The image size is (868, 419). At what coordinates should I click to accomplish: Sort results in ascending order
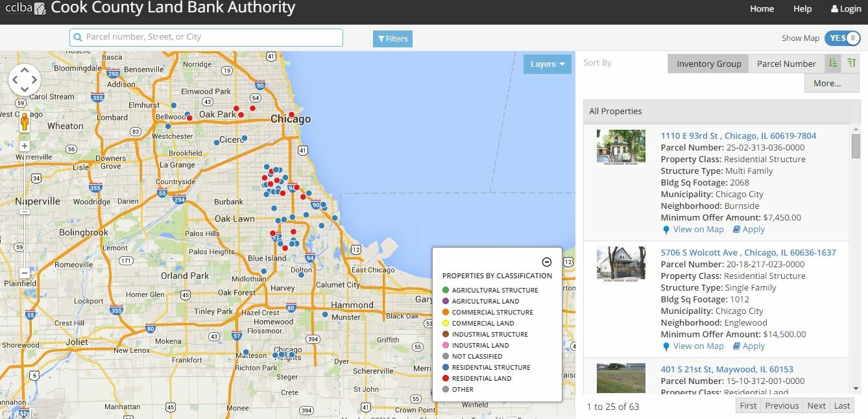833,64
